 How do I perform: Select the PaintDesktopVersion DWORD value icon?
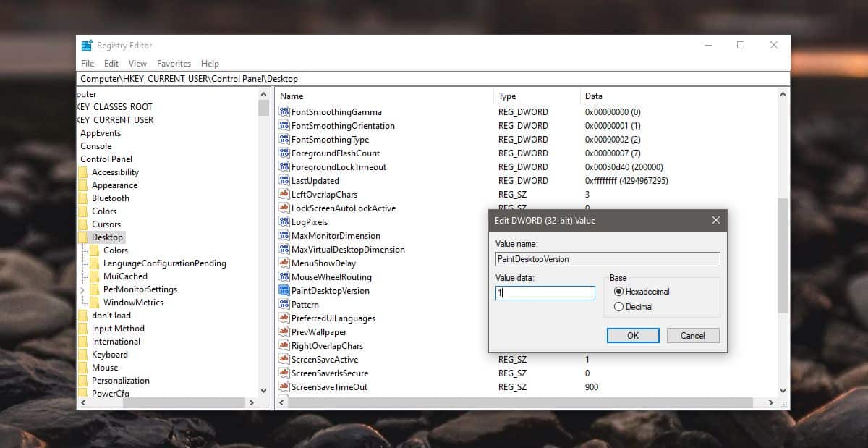point(284,290)
